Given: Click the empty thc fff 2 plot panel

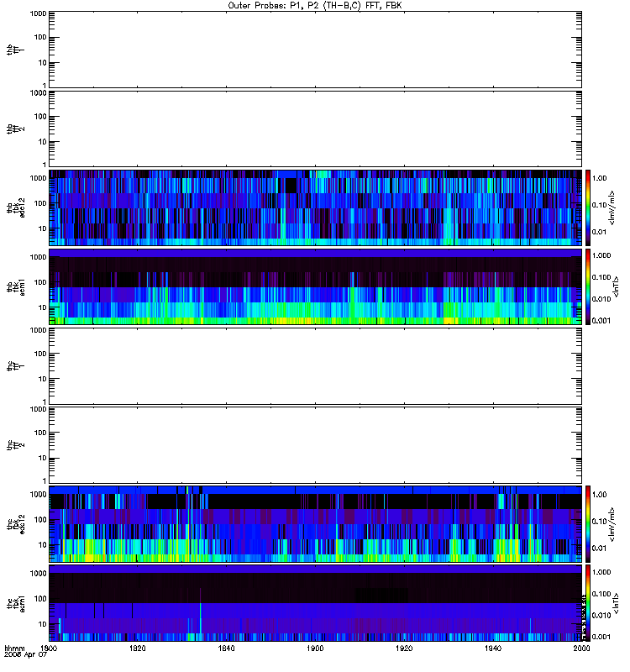Looking at the screenshot, I should tap(316, 445).
